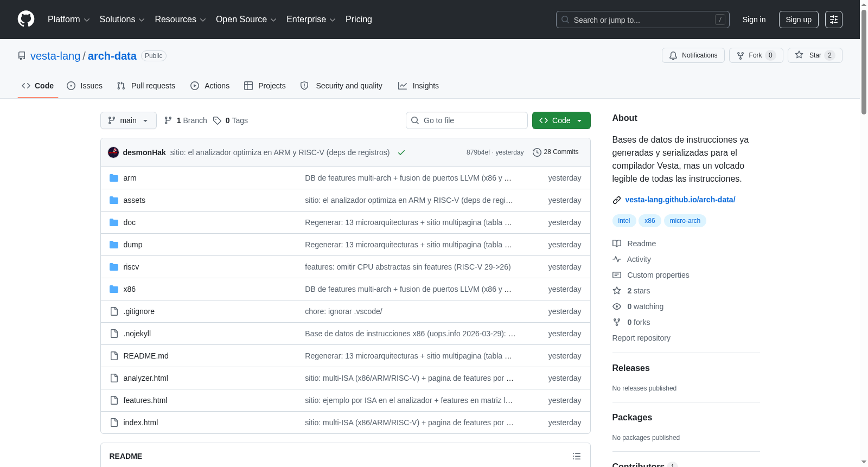This screenshot has height=467, width=868.
Task: Click the pulse icon beside Activity
Action: tap(617, 259)
